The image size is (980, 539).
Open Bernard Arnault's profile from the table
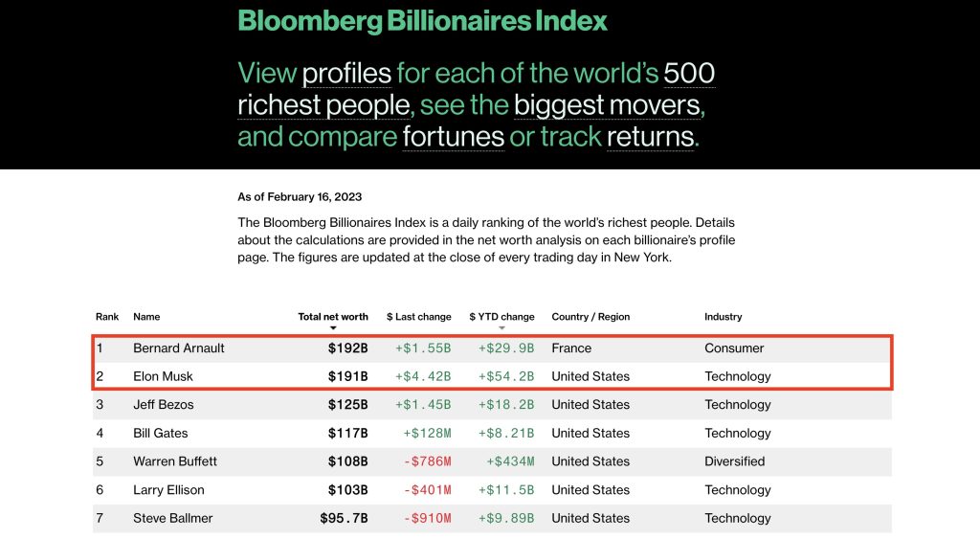179,348
